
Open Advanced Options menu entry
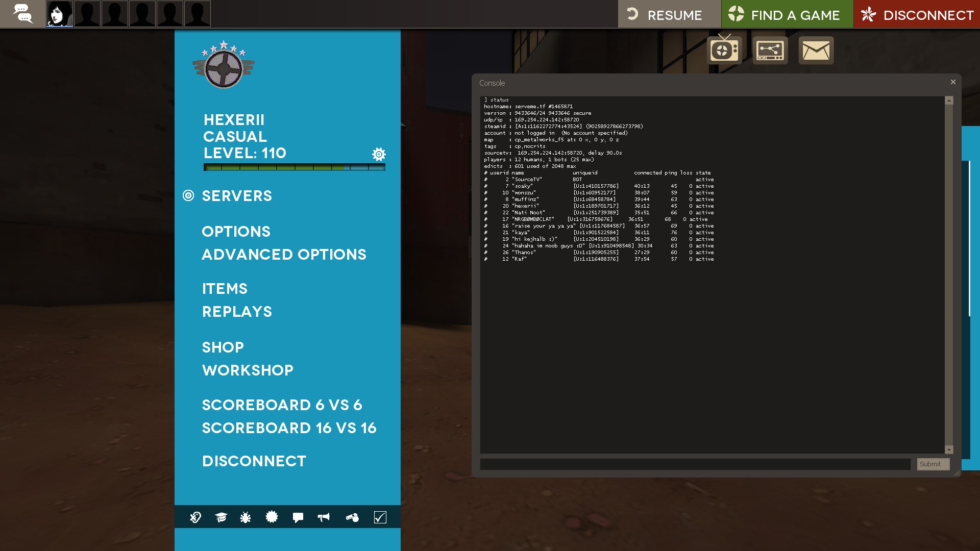284,255
